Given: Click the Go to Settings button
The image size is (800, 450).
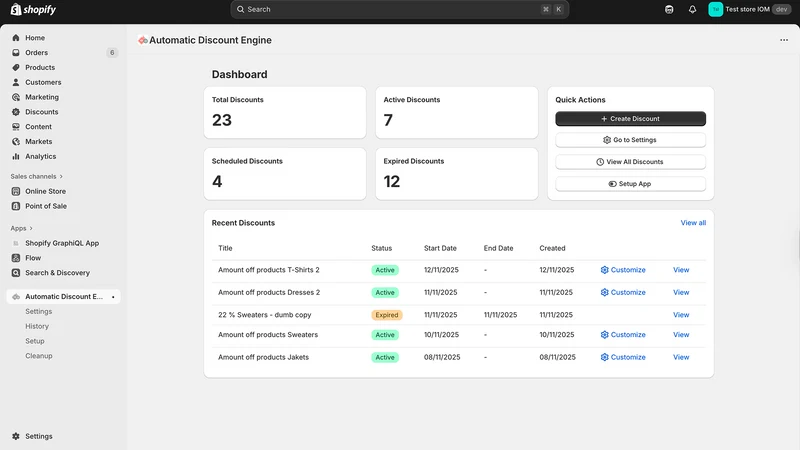Looking at the screenshot, I should pos(630,140).
